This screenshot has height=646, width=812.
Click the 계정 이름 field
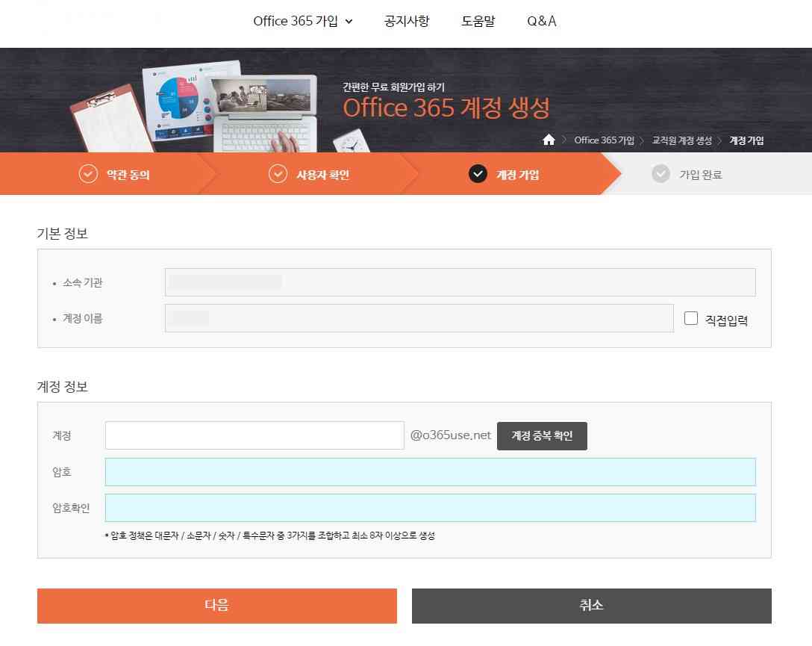coord(419,318)
